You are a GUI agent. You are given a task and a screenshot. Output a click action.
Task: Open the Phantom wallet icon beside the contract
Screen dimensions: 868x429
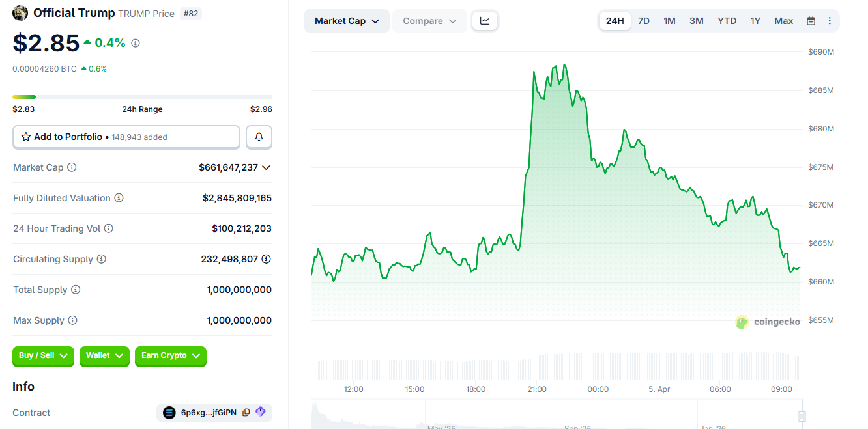[x=260, y=412]
